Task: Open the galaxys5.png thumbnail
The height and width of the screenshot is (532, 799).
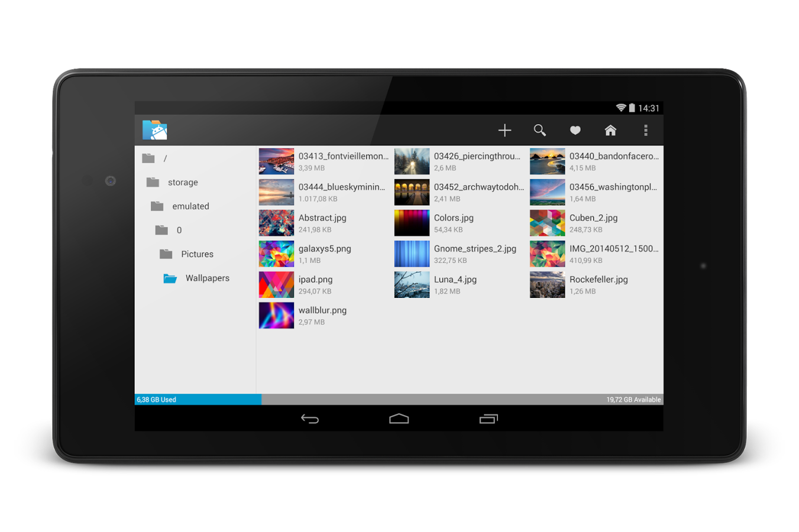Action: pos(276,254)
